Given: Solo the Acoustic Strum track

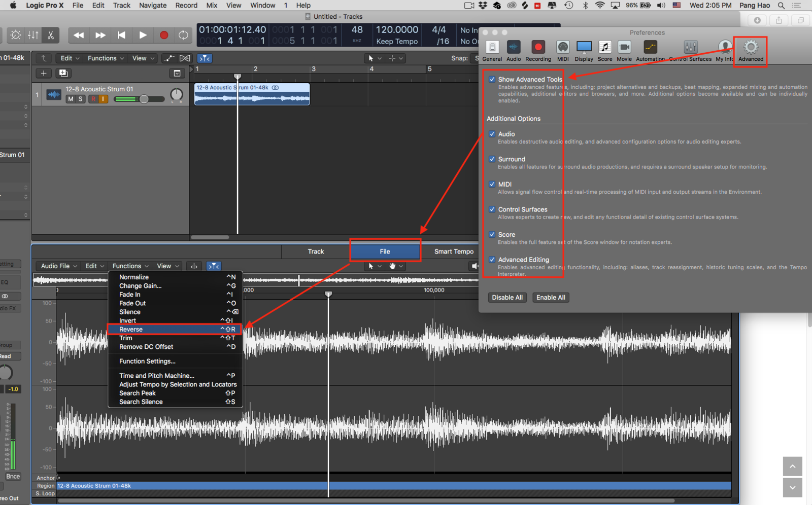Looking at the screenshot, I should point(80,99).
